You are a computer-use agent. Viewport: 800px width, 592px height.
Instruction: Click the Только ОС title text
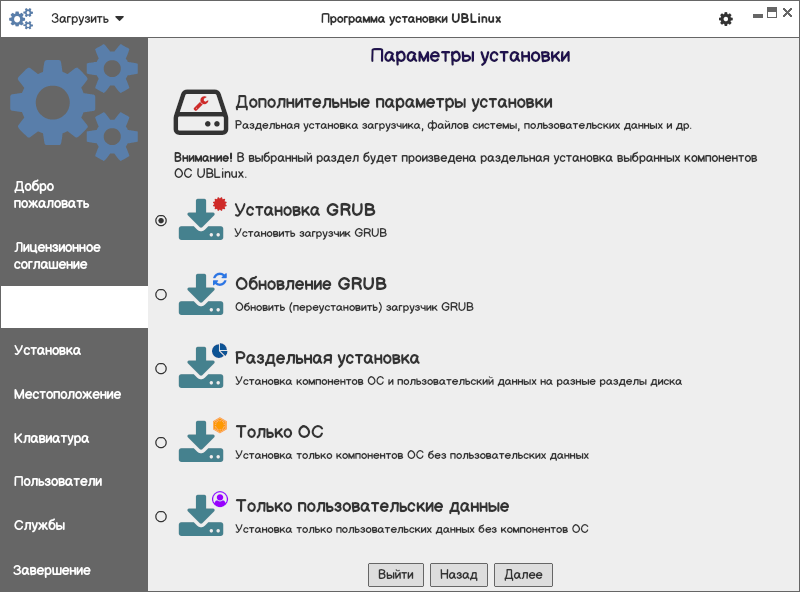click(x=279, y=432)
